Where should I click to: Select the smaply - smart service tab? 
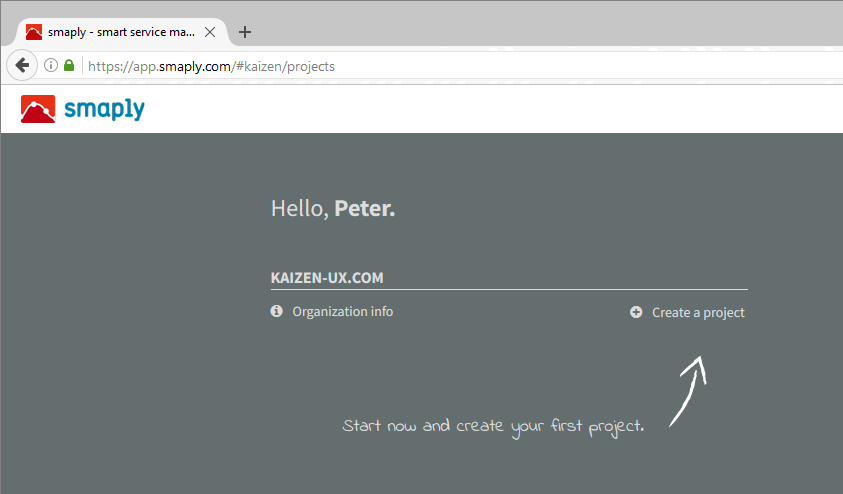click(121, 32)
